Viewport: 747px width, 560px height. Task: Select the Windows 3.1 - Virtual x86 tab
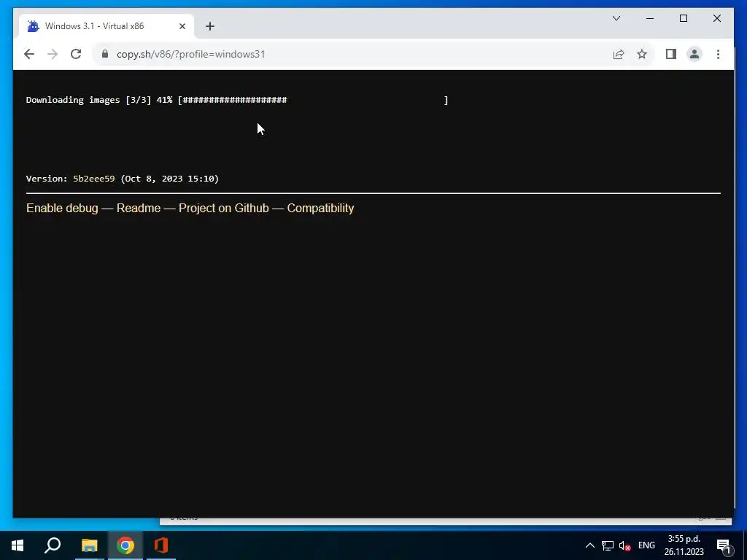(107, 26)
